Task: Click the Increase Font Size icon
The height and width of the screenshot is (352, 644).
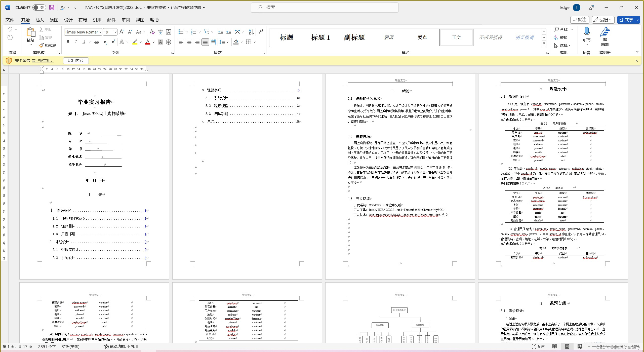Action: [122, 32]
